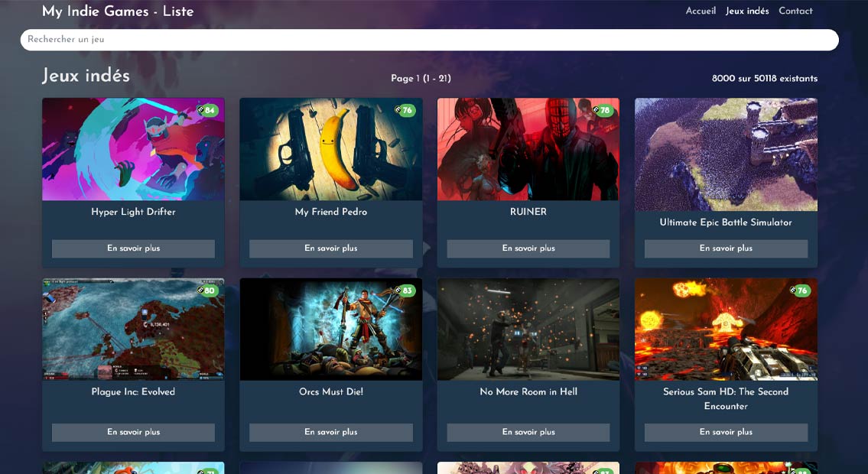Viewport: 868px width, 474px height.
Task: Open the Serious Sam HD lava screenshot
Action: click(x=726, y=329)
